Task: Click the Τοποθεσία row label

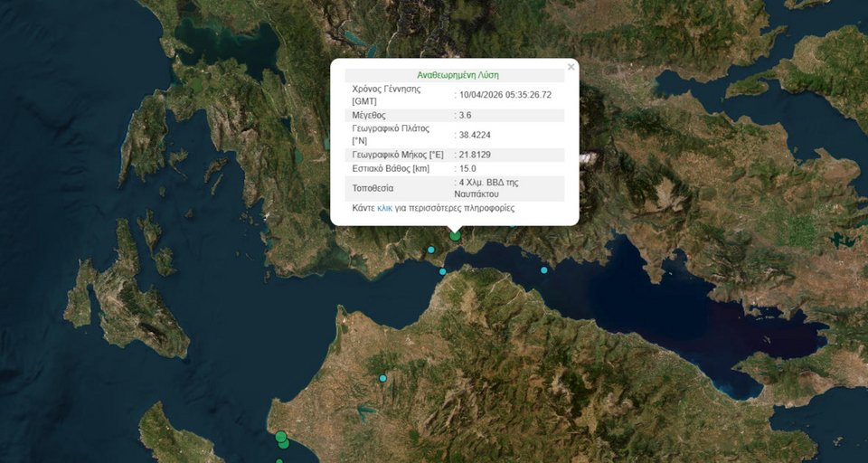Action: pyautogui.click(x=373, y=188)
